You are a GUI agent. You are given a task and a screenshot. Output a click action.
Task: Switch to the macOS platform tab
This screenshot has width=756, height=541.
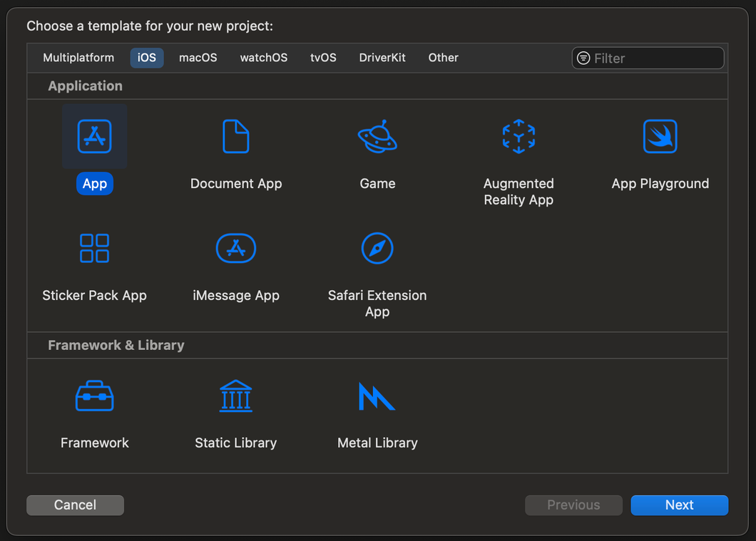coord(198,58)
